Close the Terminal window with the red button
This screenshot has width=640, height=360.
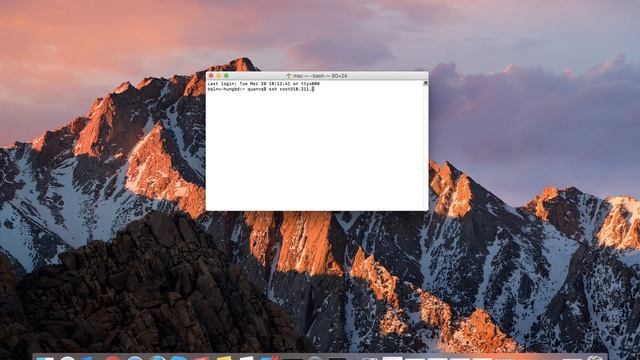click(x=211, y=76)
